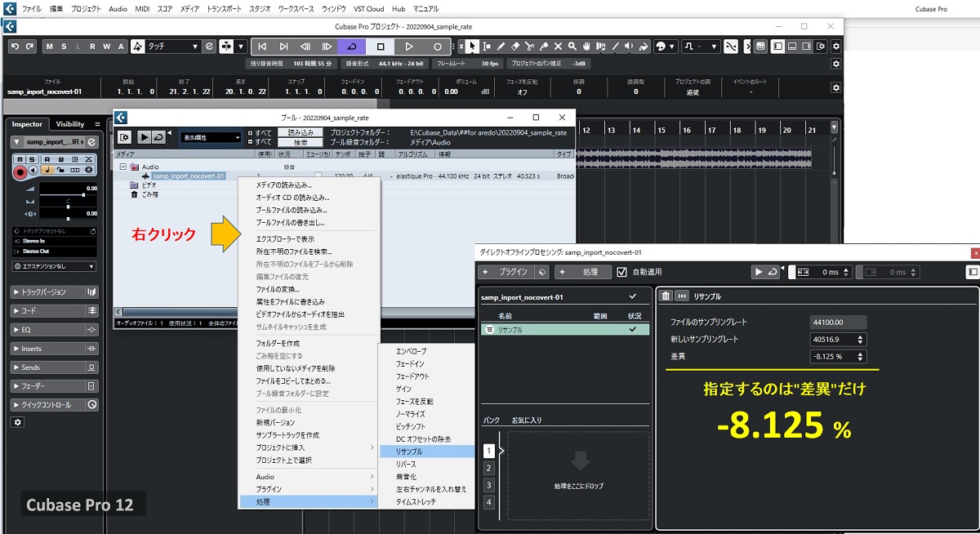
Task: Open the 表示/属性 dropdown in Pool
Action: click(211, 137)
